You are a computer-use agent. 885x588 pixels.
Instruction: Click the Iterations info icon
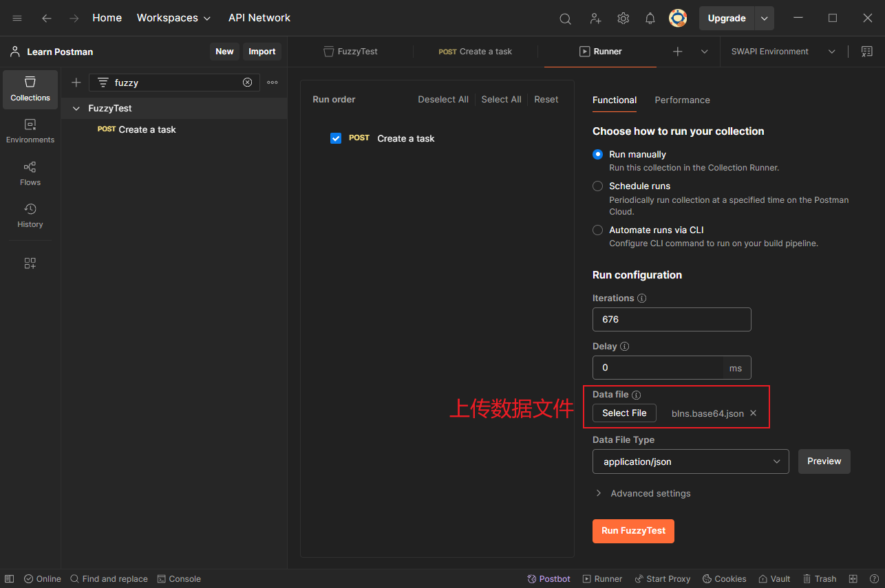point(641,298)
